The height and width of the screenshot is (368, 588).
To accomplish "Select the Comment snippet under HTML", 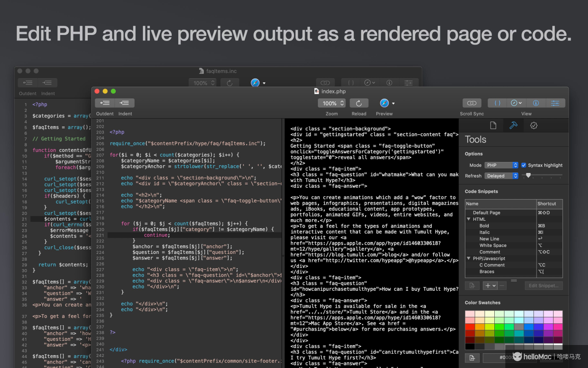I will tap(514, 252).
